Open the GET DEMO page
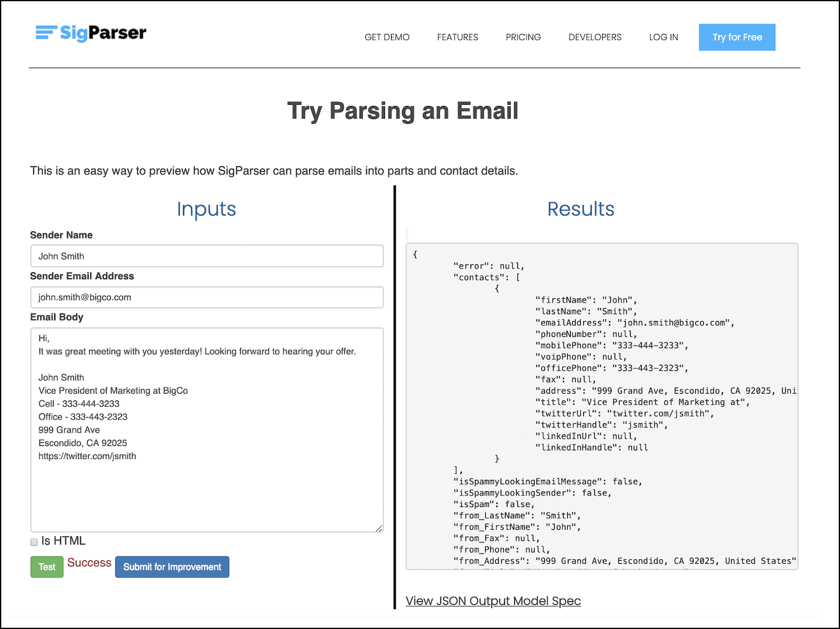 click(387, 38)
